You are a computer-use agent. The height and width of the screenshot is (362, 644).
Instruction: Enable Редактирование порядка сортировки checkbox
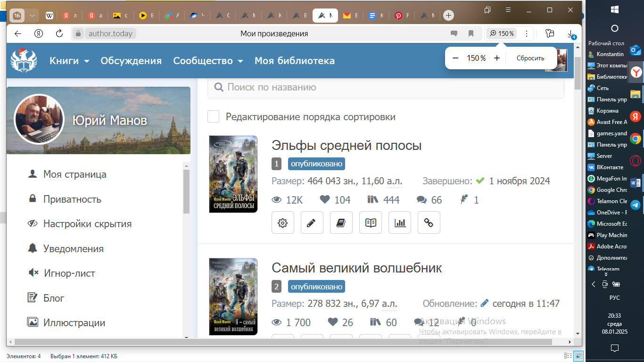(x=214, y=117)
